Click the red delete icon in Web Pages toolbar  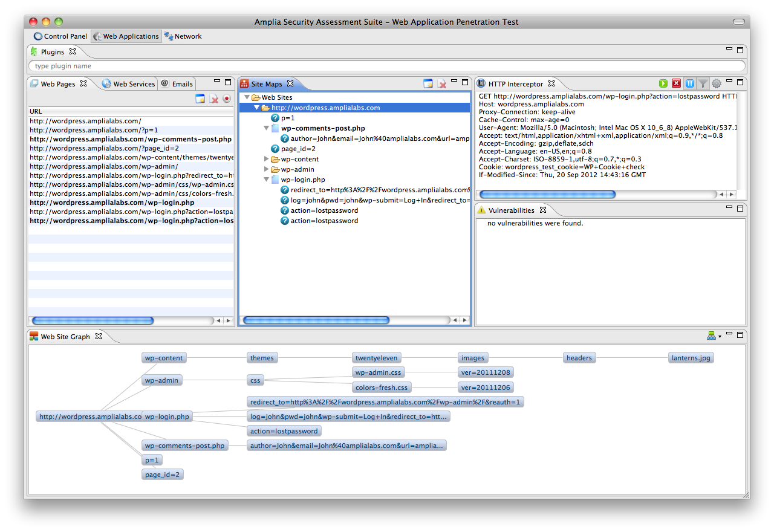(213, 99)
